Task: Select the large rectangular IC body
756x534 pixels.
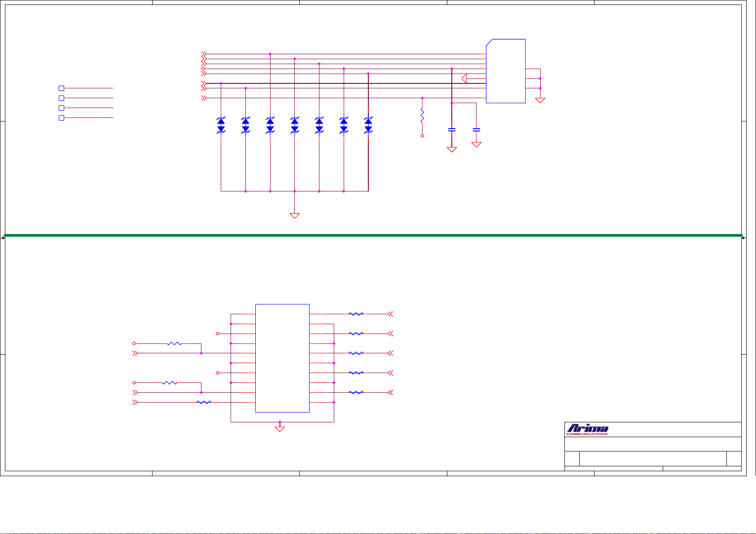Action: pos(282,358)
